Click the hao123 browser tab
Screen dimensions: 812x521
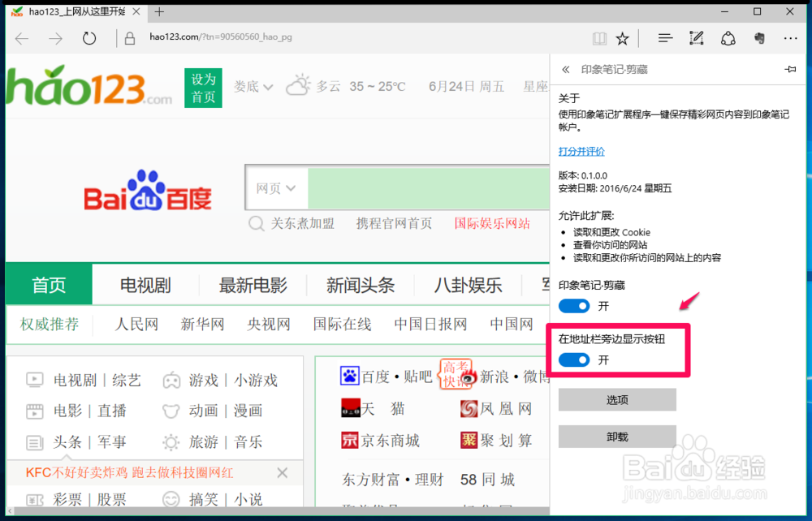coord(76,11)
